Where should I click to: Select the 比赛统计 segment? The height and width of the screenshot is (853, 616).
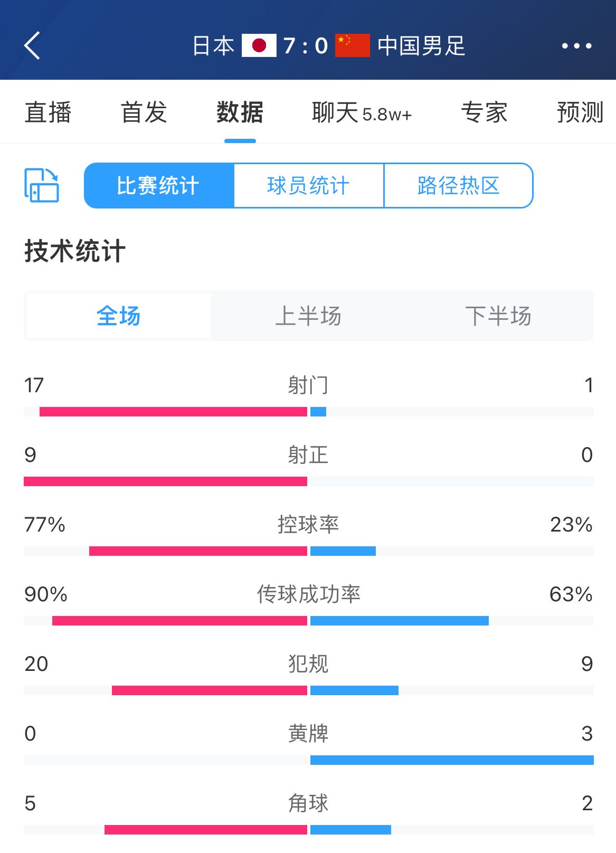[x=158, y=185]
